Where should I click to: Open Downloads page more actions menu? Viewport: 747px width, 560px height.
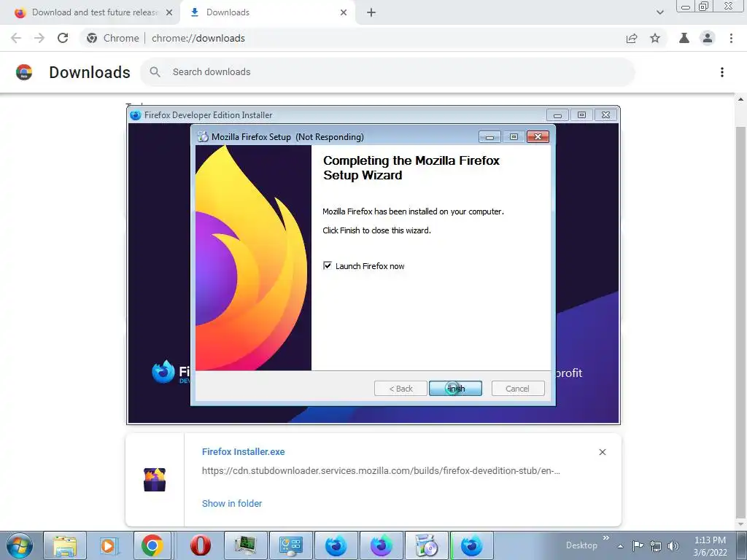[721, 72]
